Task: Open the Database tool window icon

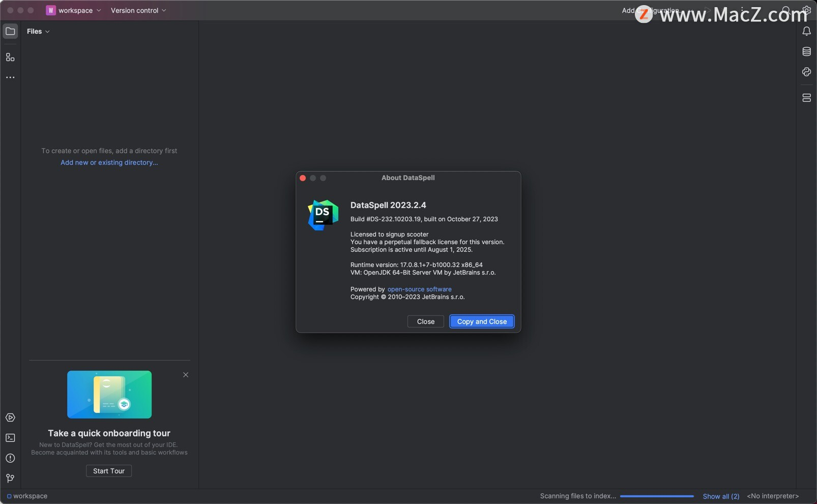Action: (x=806, y=51)
